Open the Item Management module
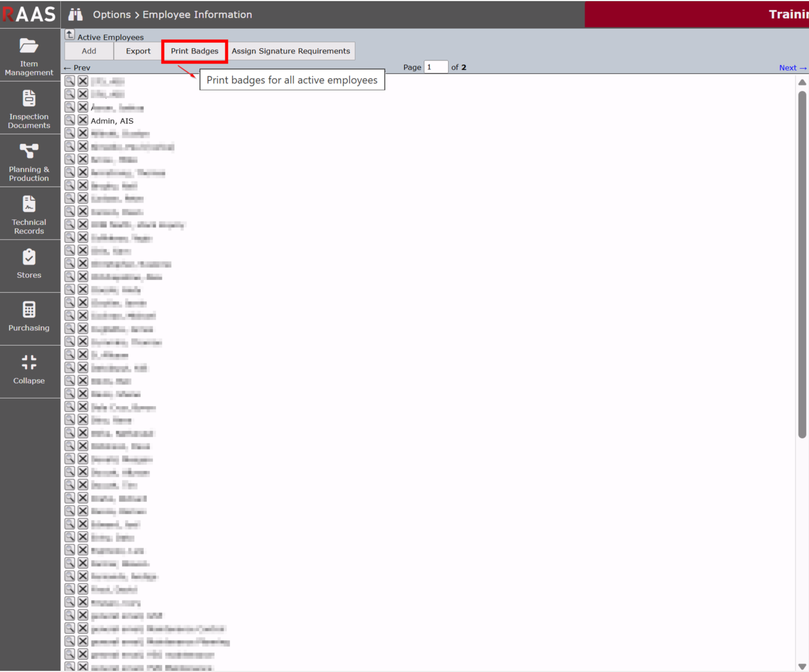Viewport: 809px width, 672px height. click(29, 56)
